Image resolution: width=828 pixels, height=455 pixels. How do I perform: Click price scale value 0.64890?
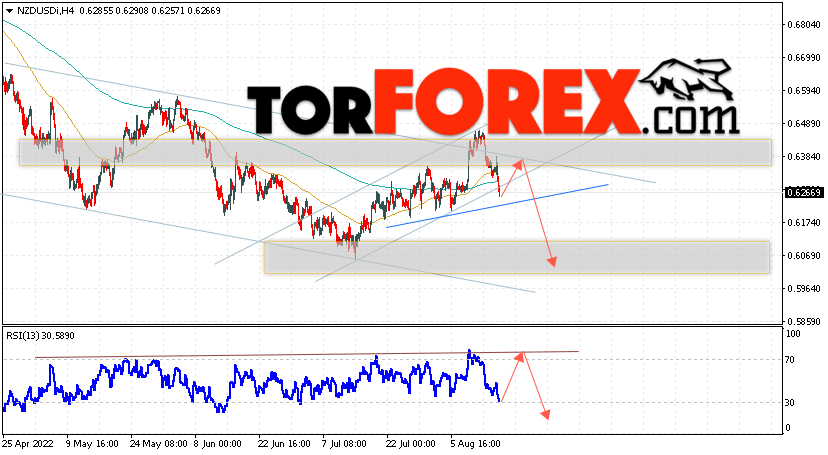pyautogui.click(x=804, y=124)
